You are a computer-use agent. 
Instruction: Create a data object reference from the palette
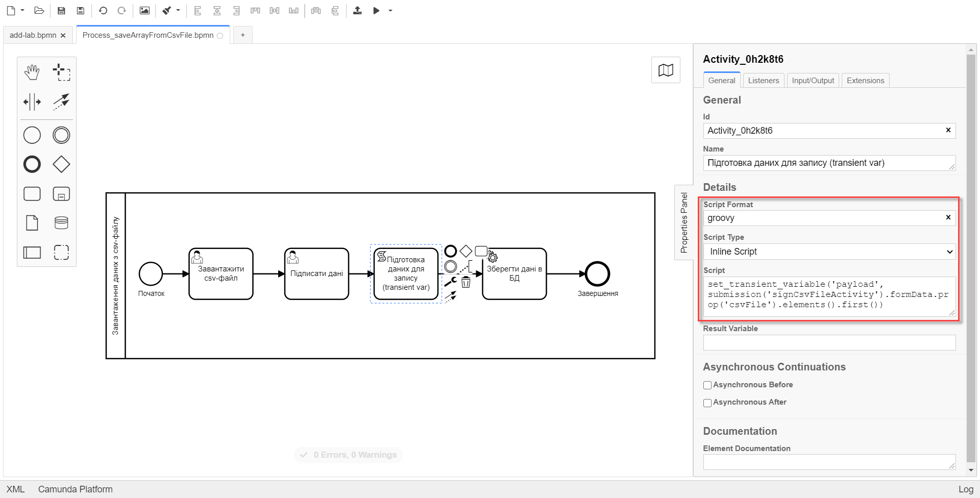tap(32, 223)
